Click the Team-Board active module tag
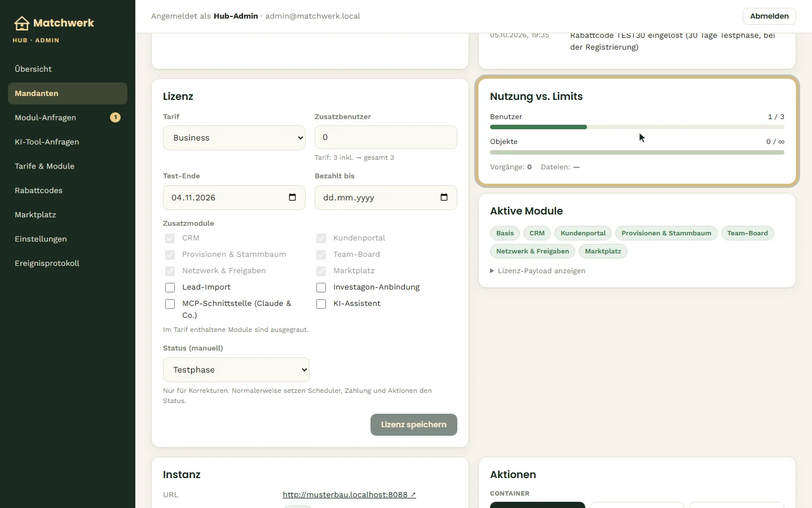812x508 pixels. coord(748,233)
